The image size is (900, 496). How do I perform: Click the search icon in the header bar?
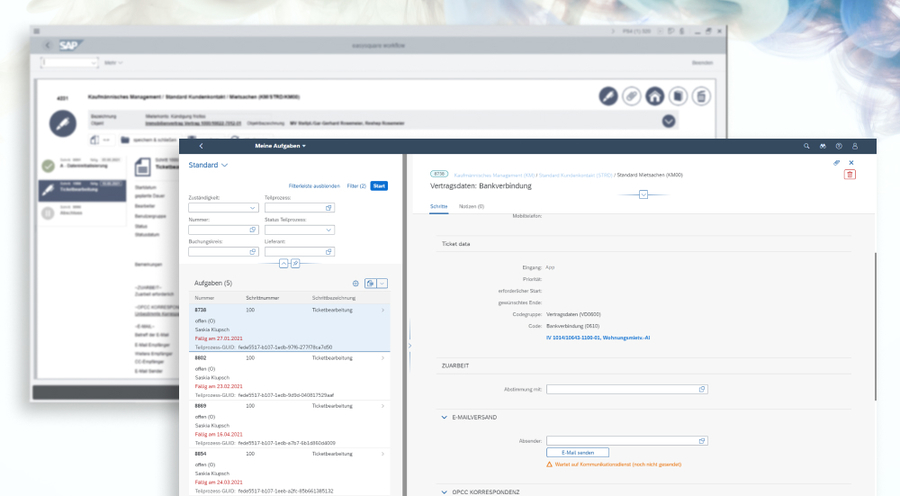[x=807, y=146]
